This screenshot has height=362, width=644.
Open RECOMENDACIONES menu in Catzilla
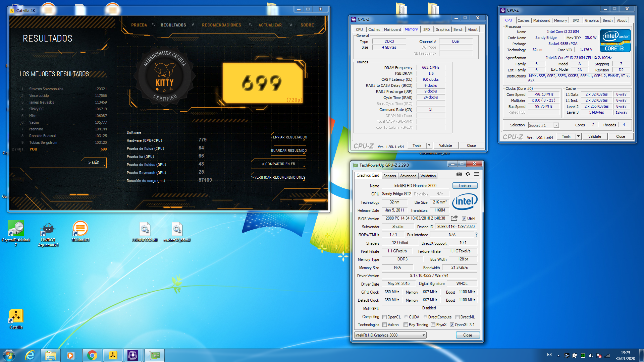[221, 25]
